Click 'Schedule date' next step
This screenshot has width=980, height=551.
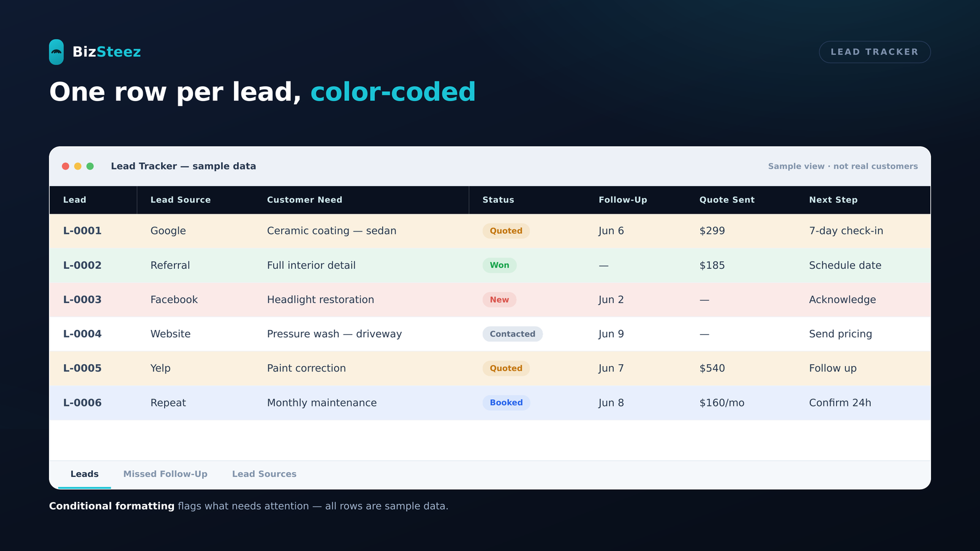pyautogui.click(x=845, y=265)
